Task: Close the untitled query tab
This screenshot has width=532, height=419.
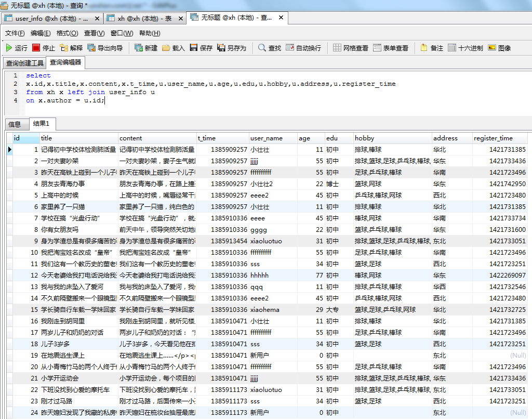Action: pos(281,18)
